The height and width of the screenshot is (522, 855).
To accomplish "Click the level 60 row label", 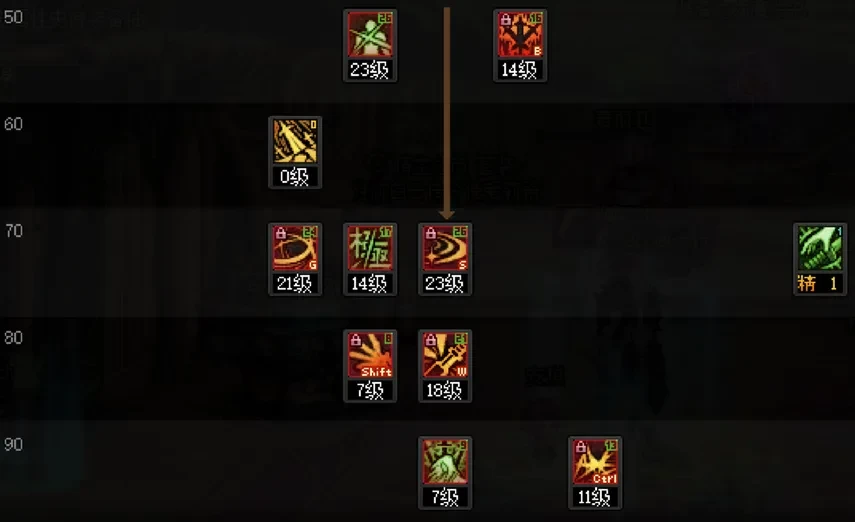I will point(13,124).
